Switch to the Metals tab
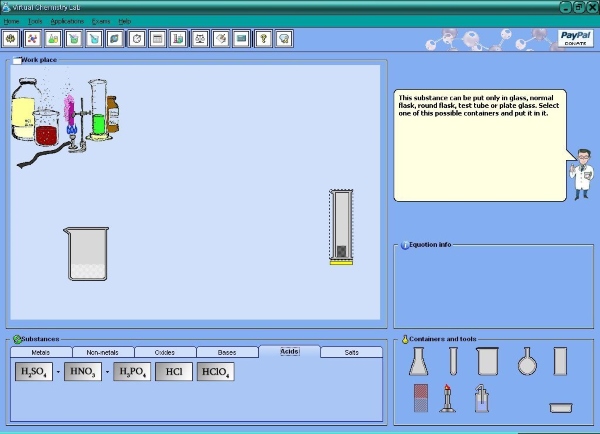600x434 pixels. point(41,352)
